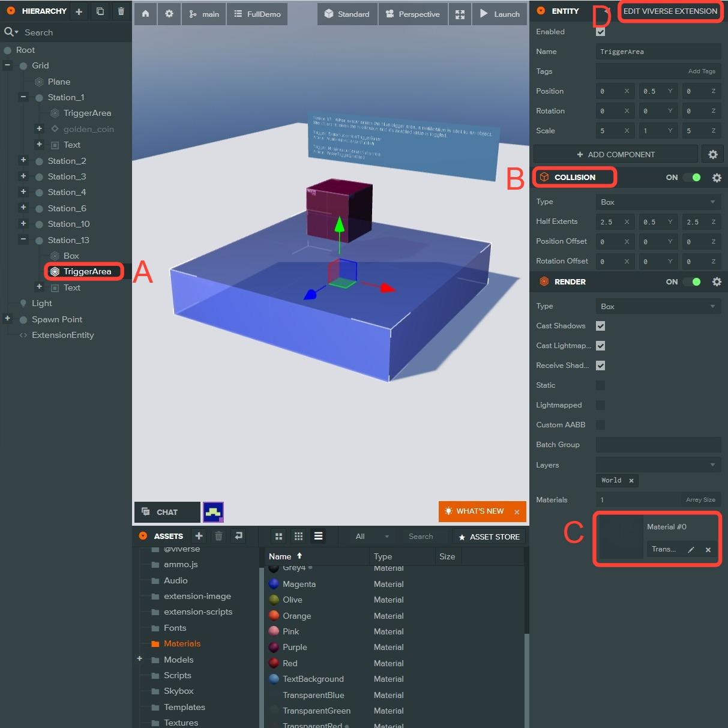Click the Edit Viverse Extension button

click(x=670, y=11)
